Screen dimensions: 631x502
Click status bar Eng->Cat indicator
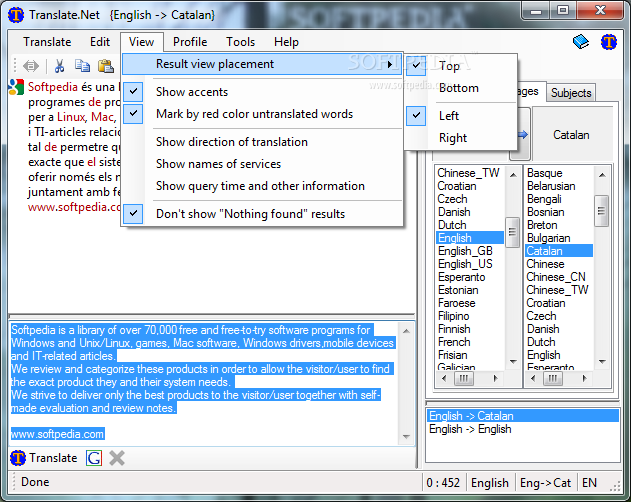tap(545, 482)
